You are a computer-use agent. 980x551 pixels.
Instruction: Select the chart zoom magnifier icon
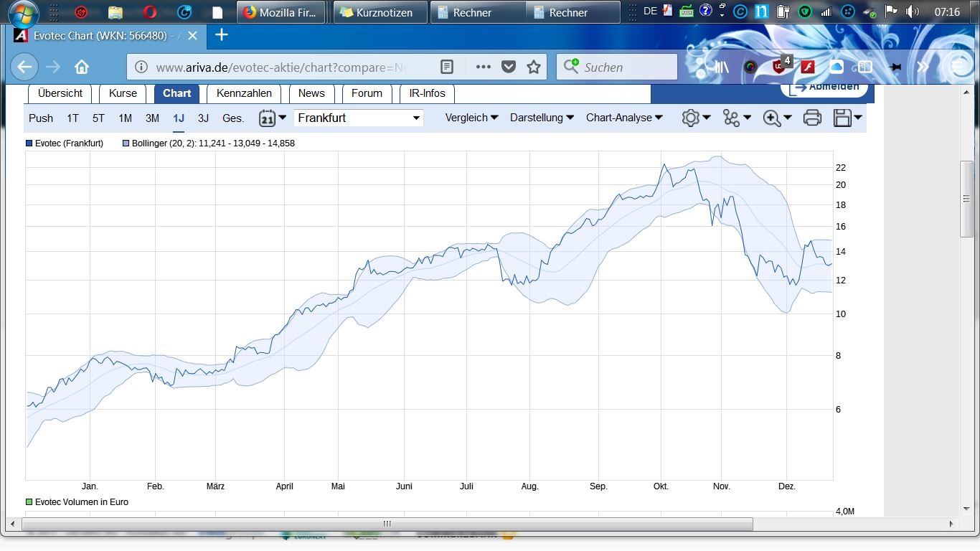pos(773,118)
